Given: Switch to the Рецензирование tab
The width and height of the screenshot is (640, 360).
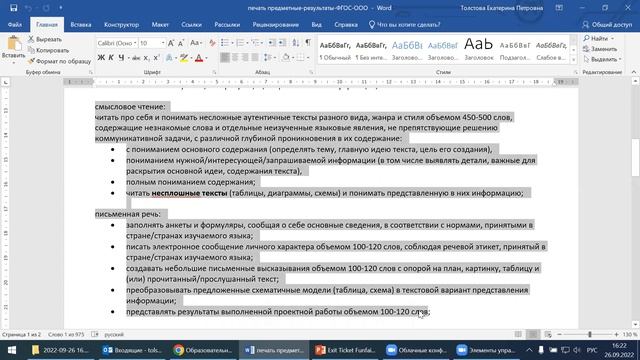Looking at the screenshot, I should click(x=276, y=24).
